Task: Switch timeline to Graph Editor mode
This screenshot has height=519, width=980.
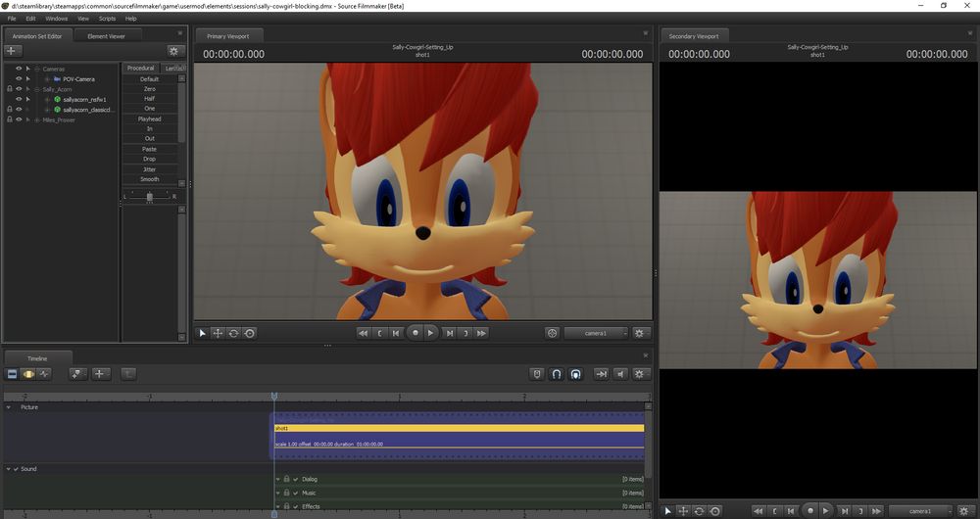Action: (x=44, y=374)
